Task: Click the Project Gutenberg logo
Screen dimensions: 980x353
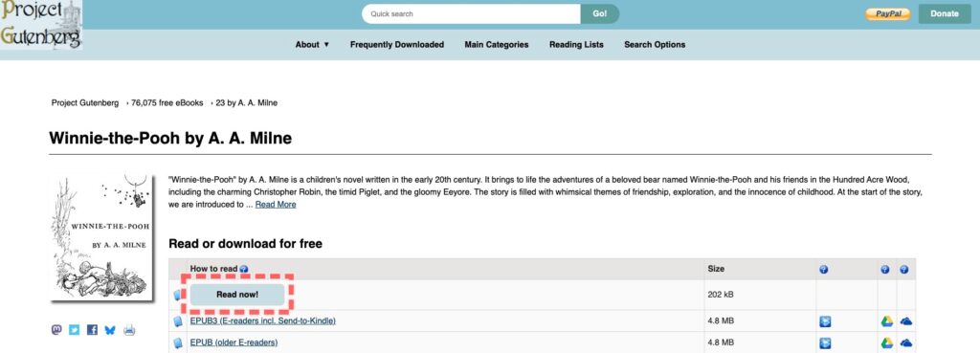Action: click(41, 25)
